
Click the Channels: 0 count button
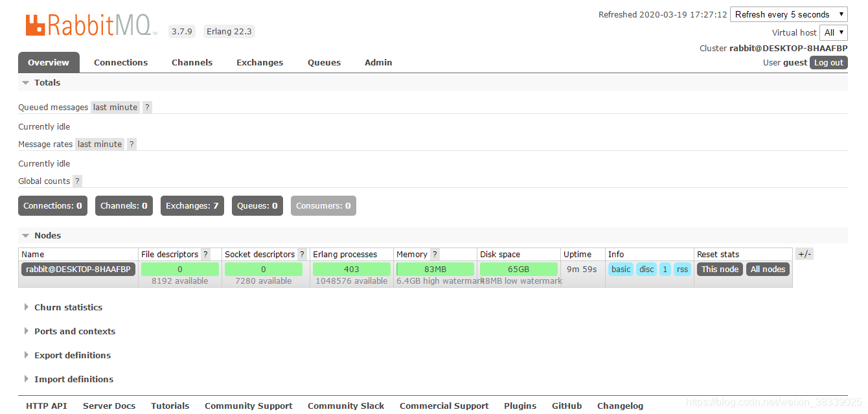click(124, 206)
